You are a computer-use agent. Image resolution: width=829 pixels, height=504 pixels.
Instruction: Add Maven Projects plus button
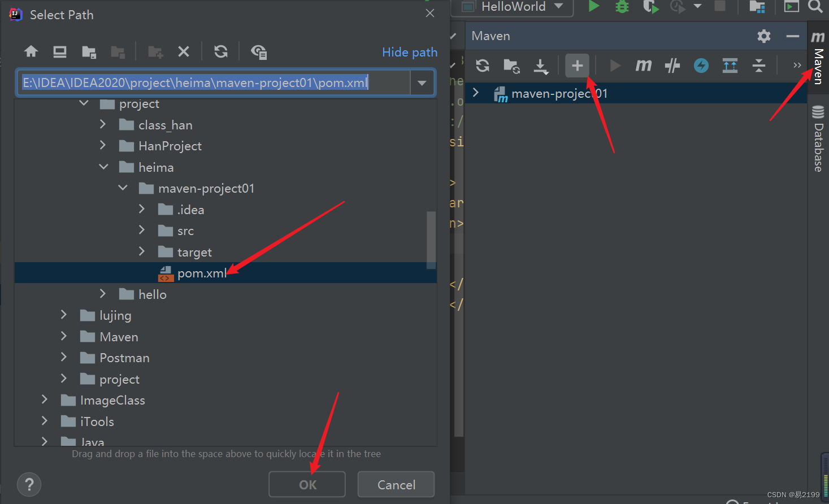tap(577, 66)
